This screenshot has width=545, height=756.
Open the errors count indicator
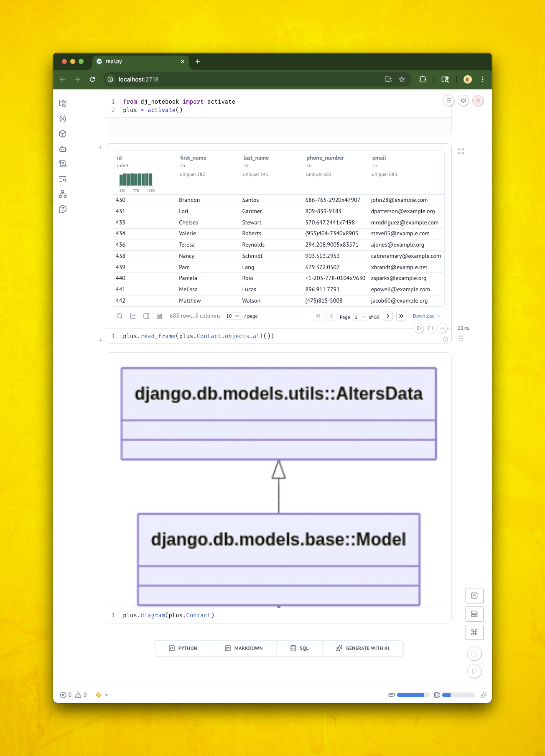(x=66, y=695)
